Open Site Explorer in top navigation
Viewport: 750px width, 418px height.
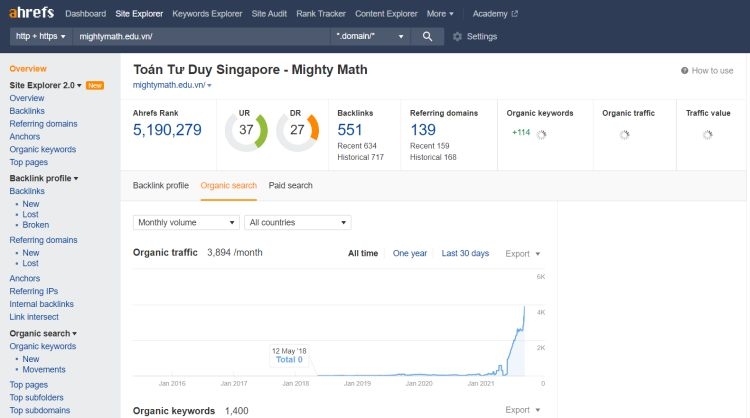tap(139, 14)
